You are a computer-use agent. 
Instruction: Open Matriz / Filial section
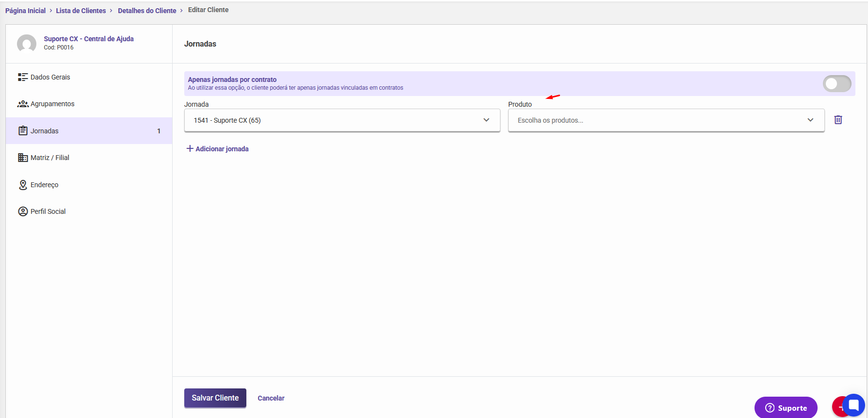click(x=89, y=158)
